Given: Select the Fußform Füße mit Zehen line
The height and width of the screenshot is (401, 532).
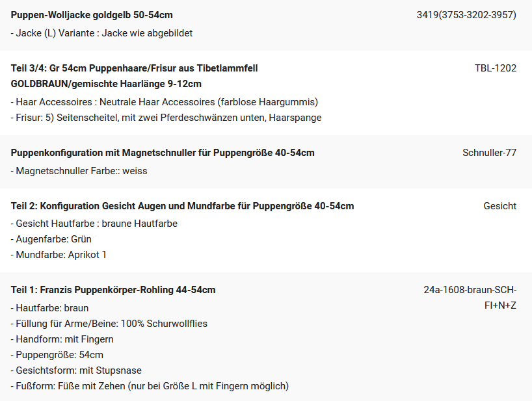Looking at the screenshot, I should pos(150,386).
